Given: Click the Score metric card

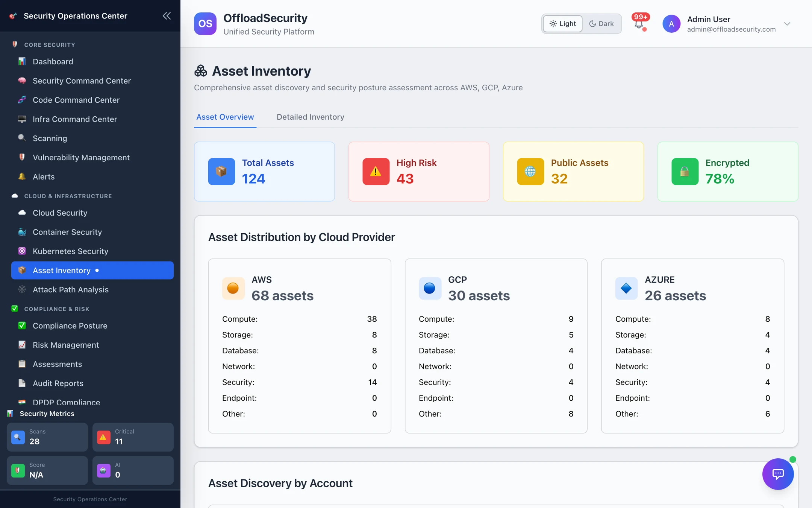Looking at the screenshot, I should pyautogui.click(x=47, y=470).
